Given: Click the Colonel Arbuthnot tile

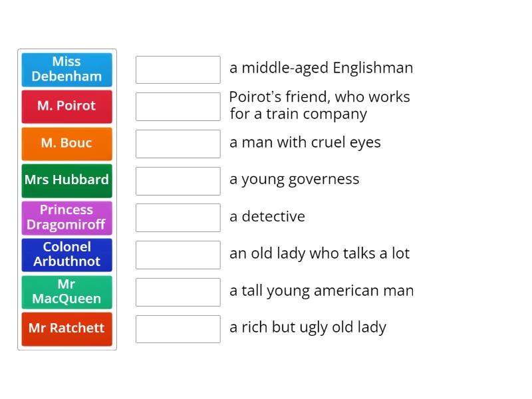Looking at the screenshot, I should point(66,255).
